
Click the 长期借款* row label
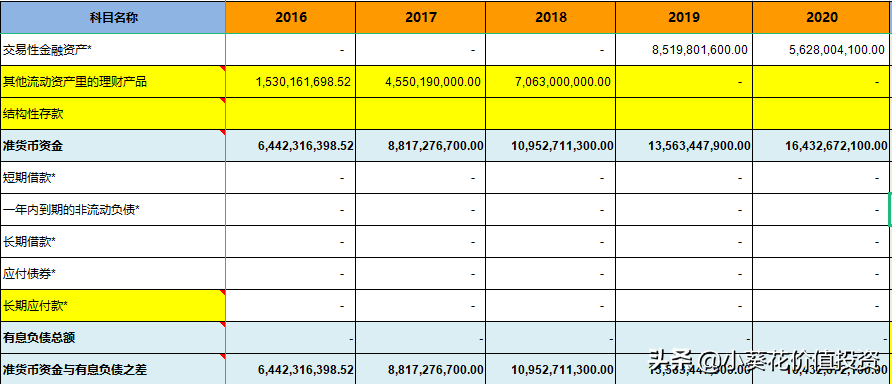[x=30, y=242]
